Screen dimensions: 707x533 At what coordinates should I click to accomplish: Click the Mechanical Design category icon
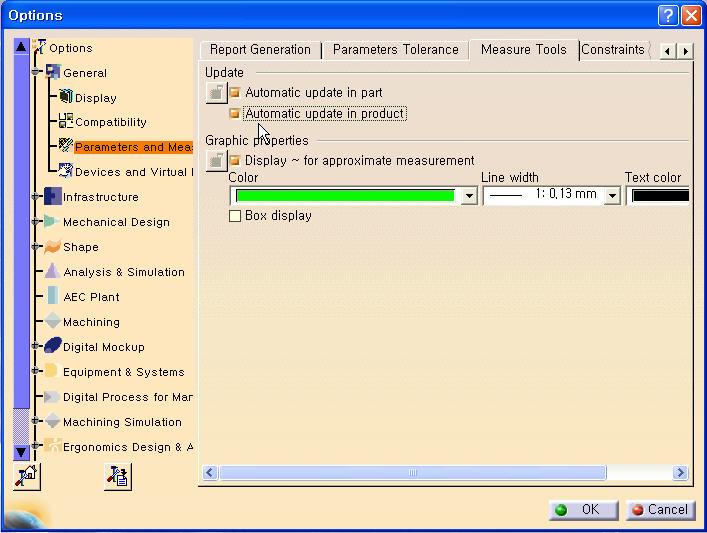(52, 221)
